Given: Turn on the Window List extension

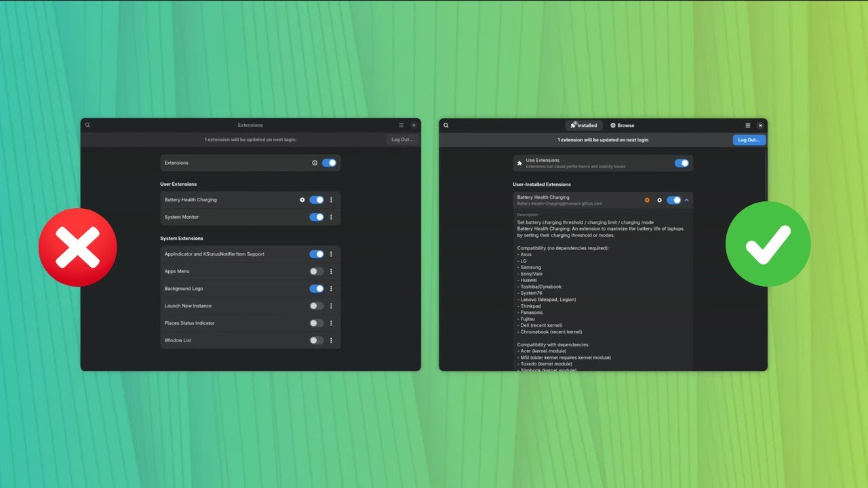Looking at the screenshot, I should click(317, 340).
